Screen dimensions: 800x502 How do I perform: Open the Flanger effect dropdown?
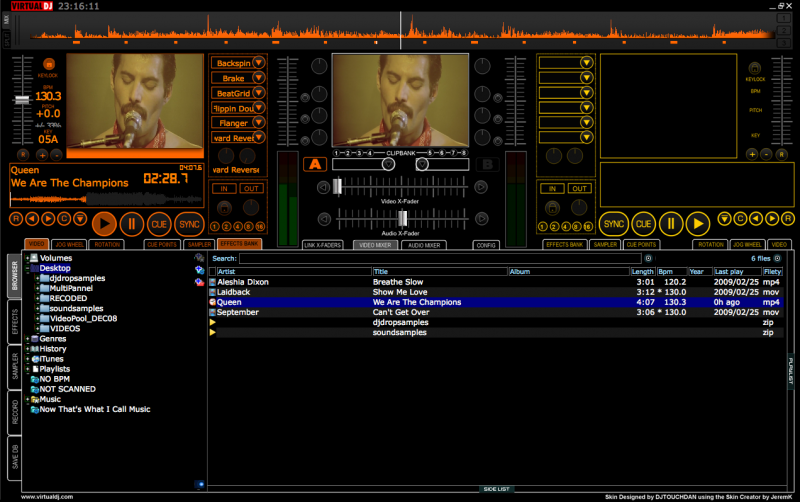tap(259, 122)
